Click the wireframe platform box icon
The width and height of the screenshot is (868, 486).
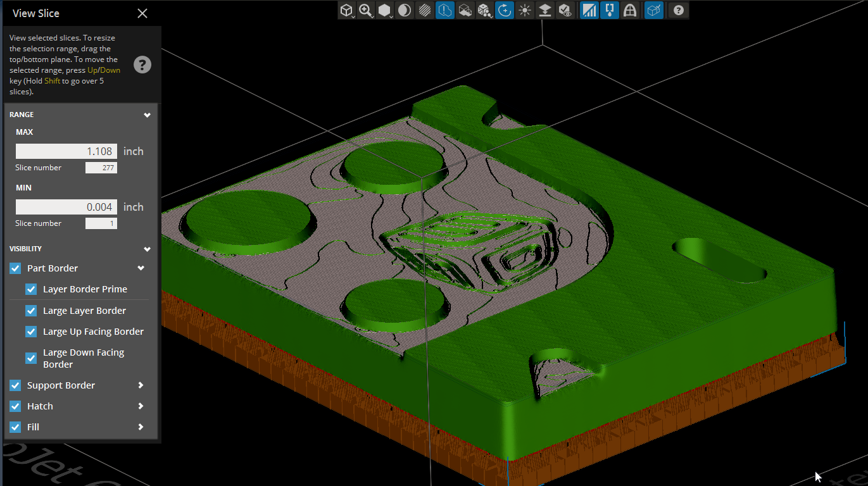coord(465,10)
